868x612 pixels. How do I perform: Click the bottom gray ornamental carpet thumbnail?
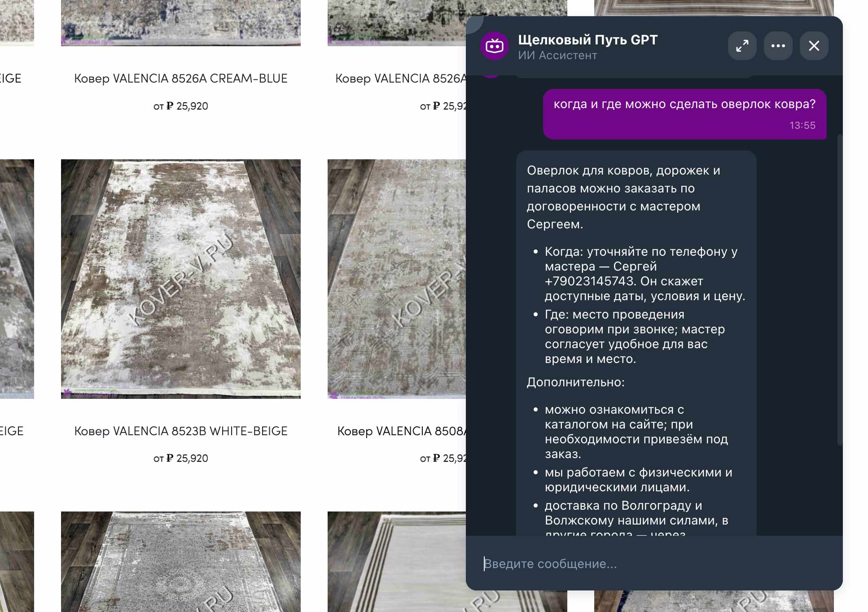click(x=180, y=562)
